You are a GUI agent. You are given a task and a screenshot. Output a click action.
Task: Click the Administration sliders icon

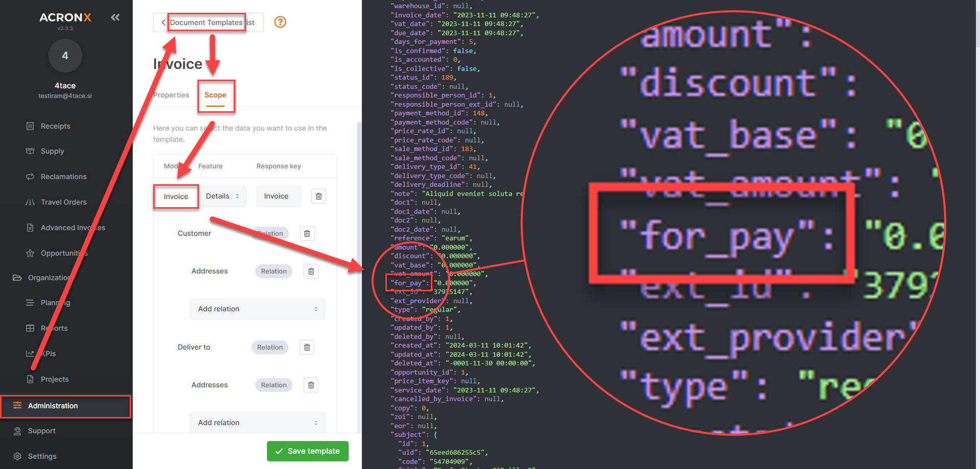(x=17, y=405)
